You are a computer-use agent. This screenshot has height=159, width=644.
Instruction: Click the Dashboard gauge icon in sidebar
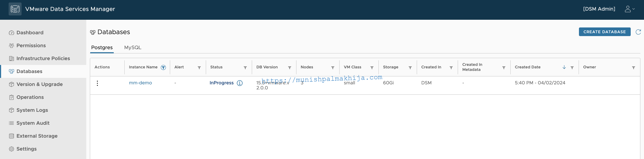click(x=11, y=33)
